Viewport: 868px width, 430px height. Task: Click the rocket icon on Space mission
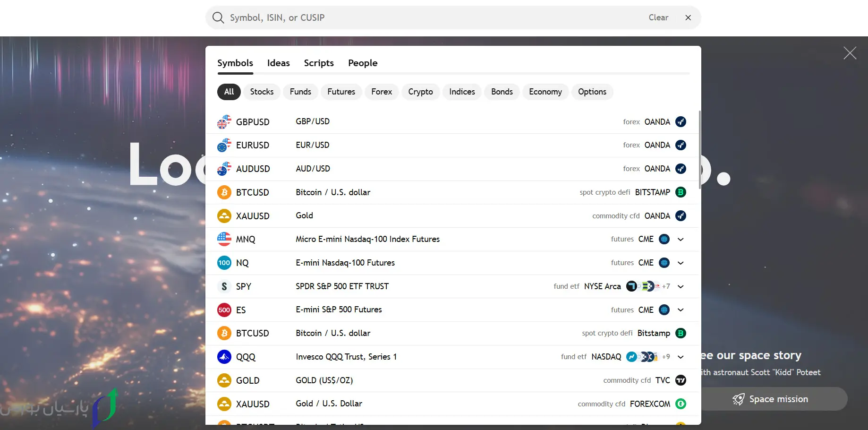click(x=739, y=399)
